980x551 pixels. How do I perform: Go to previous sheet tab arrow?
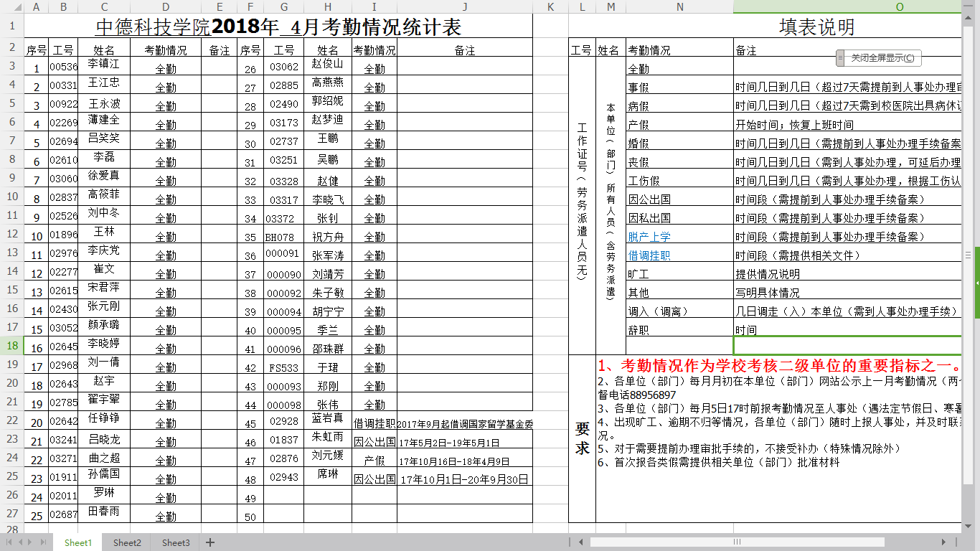click(19, 542)
